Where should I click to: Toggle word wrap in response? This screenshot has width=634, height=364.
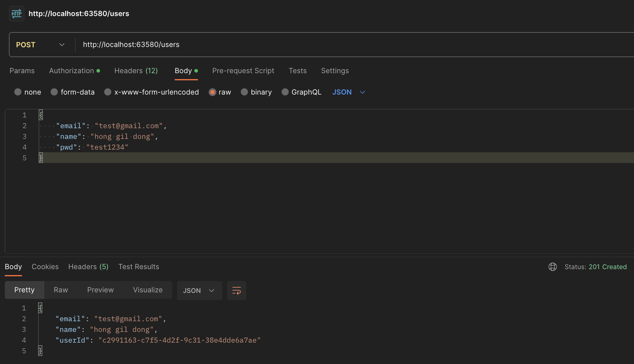(236, 291)
